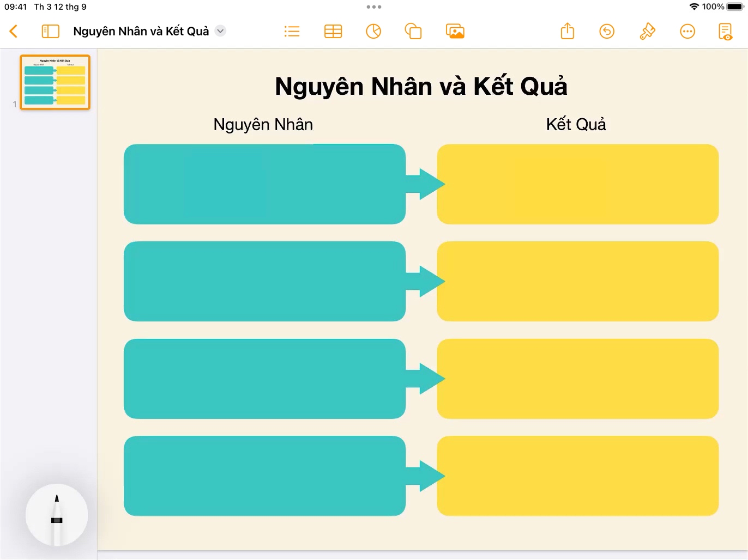Screen dimensions: 748x560
Task: Select the first yellow result box
Action: pyautogui.click(x=578, y=184)
